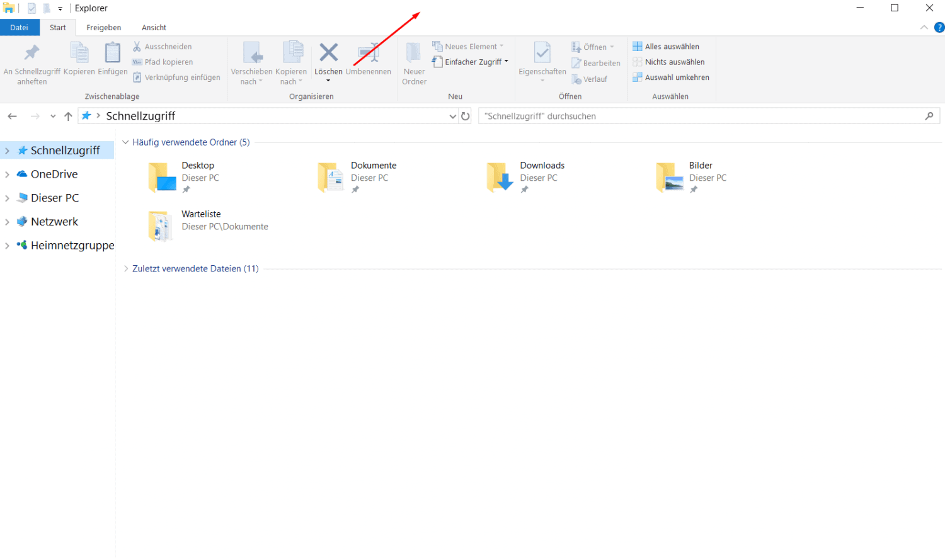Click the title bar properties quick-access icon

(x=31, y=9)
